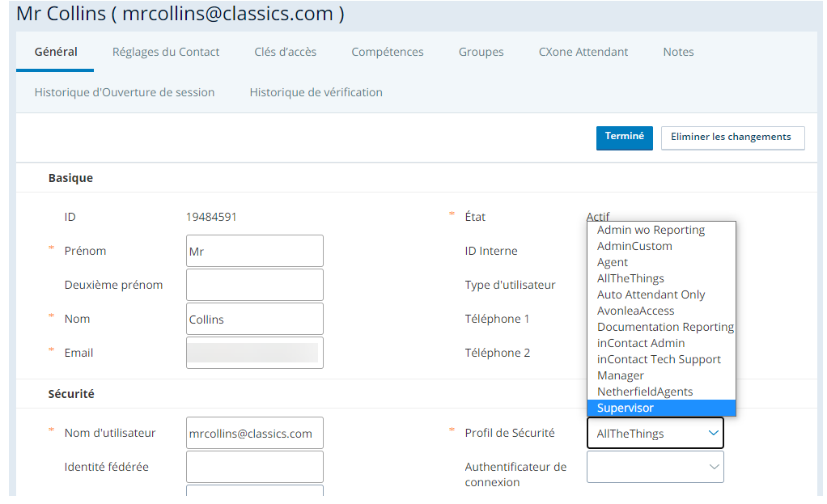Viewport: 827px width, 504px height.
Task: Open the Groupes tab
Action: tap(481, 51)
